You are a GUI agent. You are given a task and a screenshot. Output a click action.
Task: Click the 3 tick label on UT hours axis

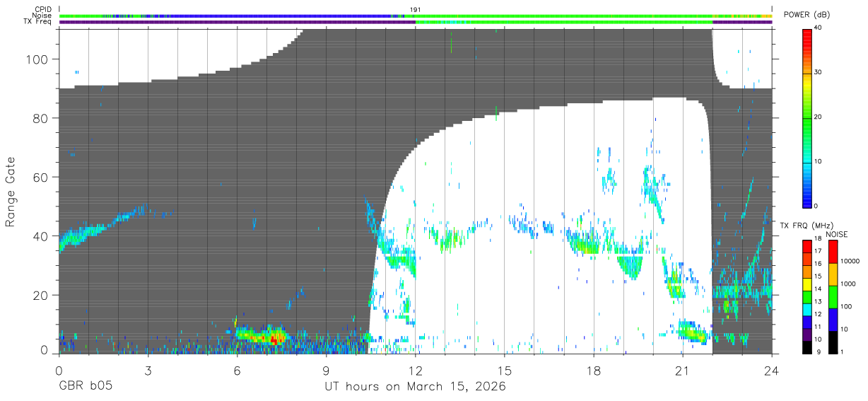click(x=148, y=371)
